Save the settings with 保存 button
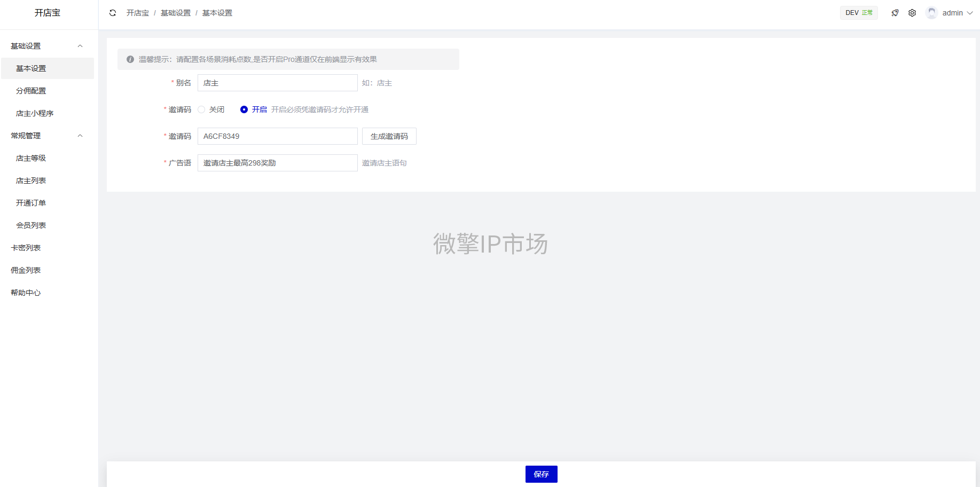980x487 pixels. click(x=541, y=474)
